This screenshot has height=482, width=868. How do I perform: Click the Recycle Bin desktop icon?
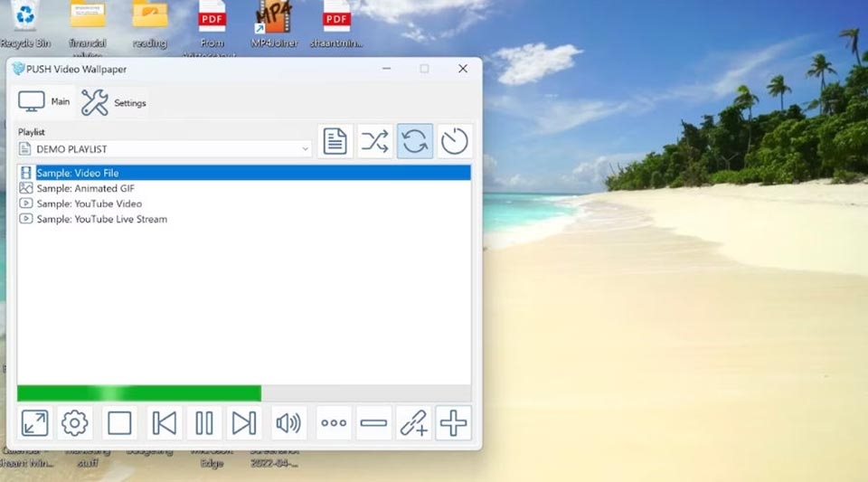(x=25, y=25)
